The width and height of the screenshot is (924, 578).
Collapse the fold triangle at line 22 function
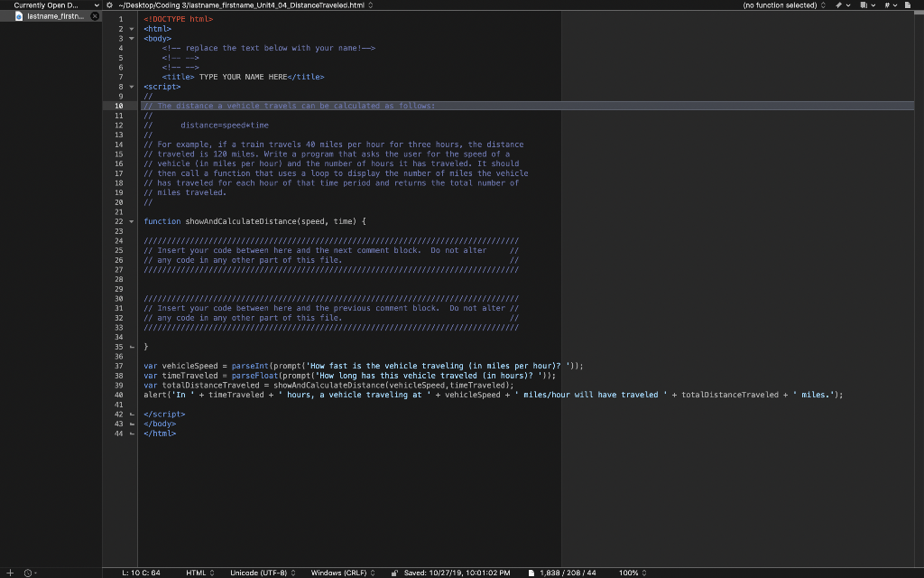[x=132, y=222]
